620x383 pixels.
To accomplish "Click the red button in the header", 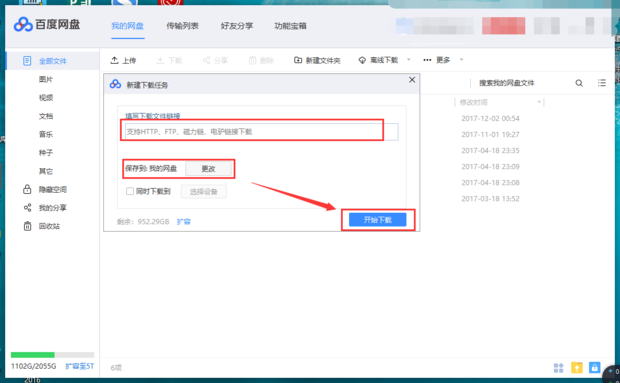I will 504,26.
